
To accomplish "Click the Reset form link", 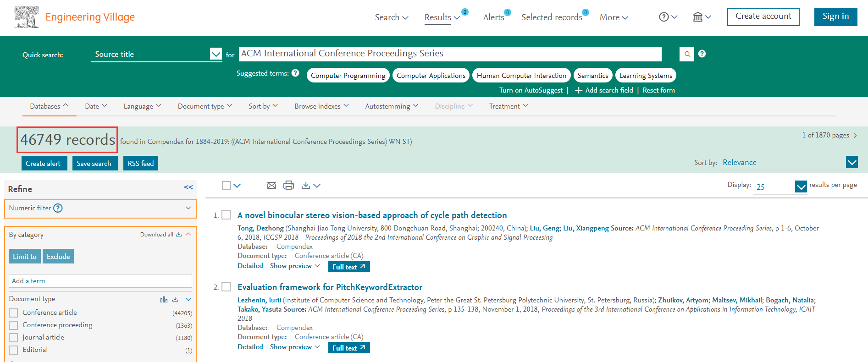I will [658, 90].
